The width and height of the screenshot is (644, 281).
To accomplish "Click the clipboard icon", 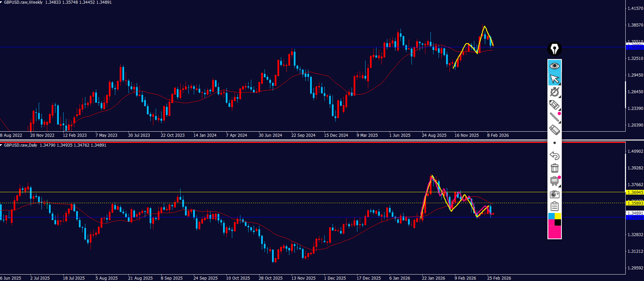I will pyautogui.click(x=555, y=206).
